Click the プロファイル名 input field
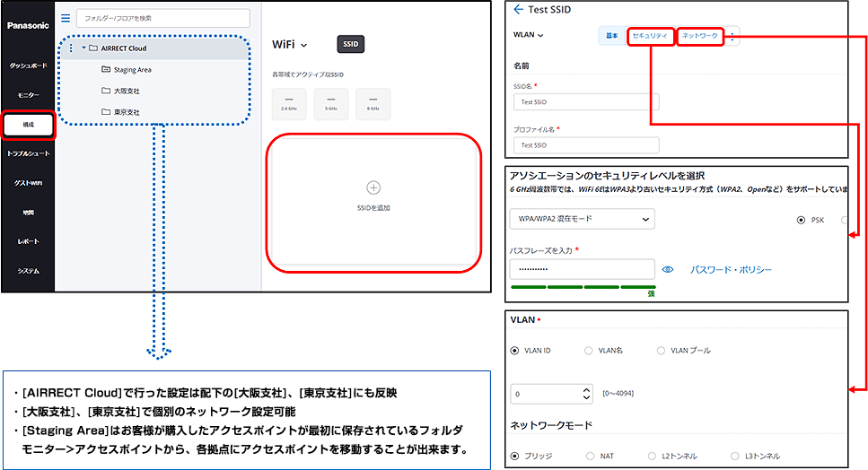This screenshot has width=868, height=470. (x=586, y=145)
